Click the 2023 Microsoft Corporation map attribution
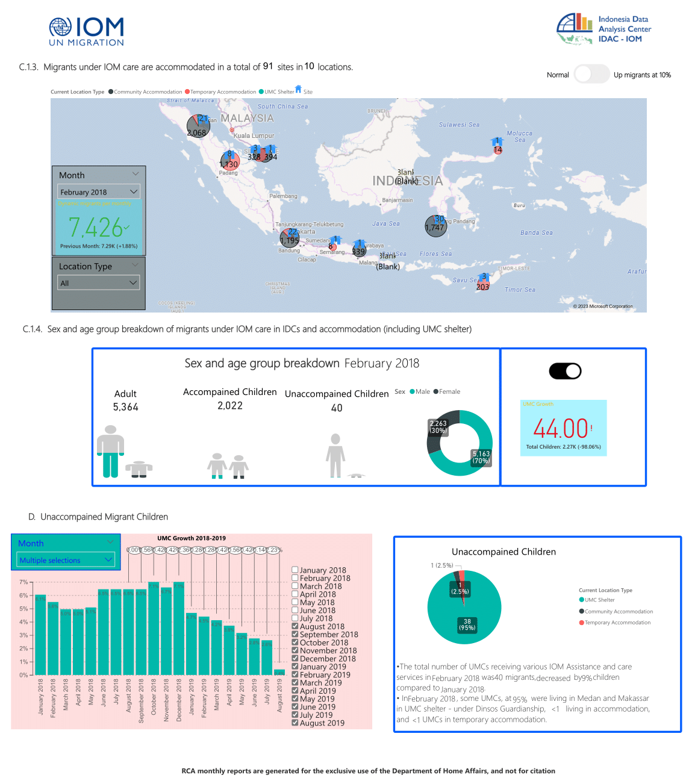692x784 pixels. (603, 306)
